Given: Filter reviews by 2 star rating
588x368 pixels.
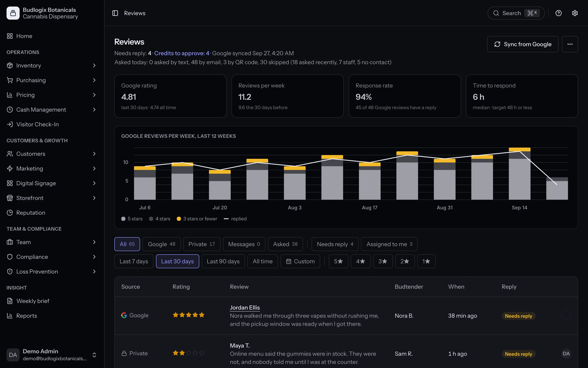Looking at the screenshot, I should (405, 261).
